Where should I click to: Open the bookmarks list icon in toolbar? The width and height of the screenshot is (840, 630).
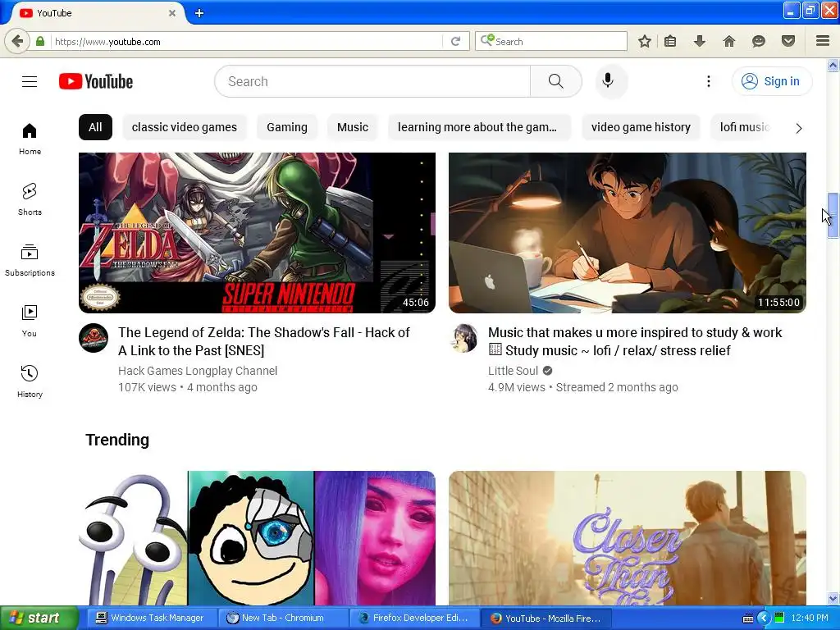(x=670, y=41)
